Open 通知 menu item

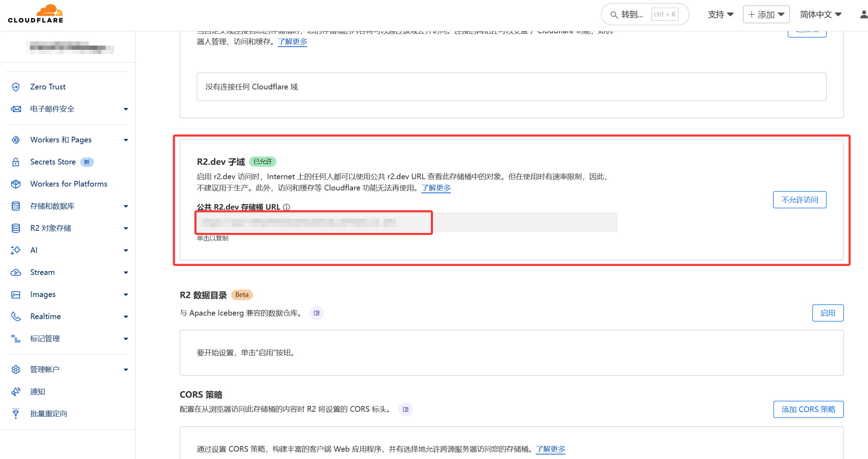[37, 391]
